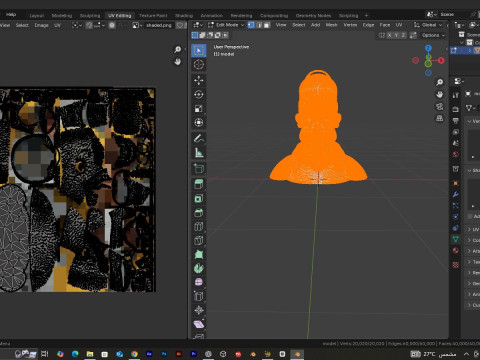Open the Mesh menu
This screenshot has height=360, width=480.
(331, 25)
